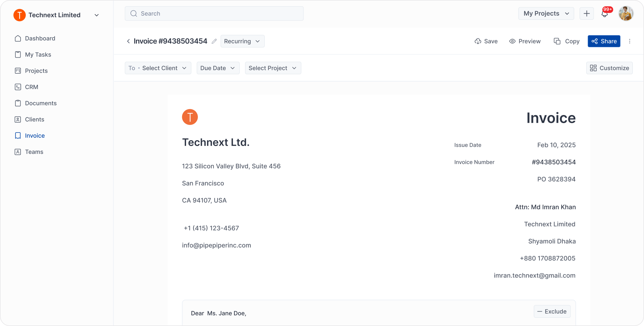Navigate to Dashboard in sidebar

40,39
